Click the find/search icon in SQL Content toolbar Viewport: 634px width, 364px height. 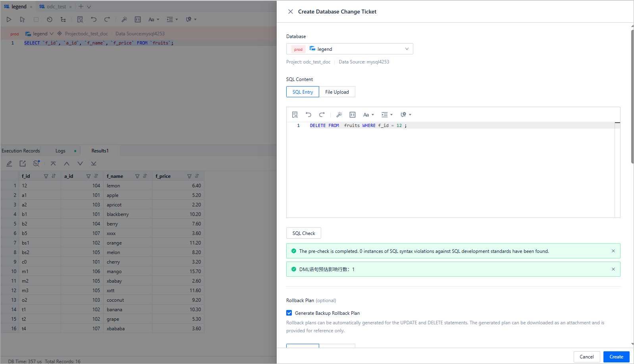point(295,115)
